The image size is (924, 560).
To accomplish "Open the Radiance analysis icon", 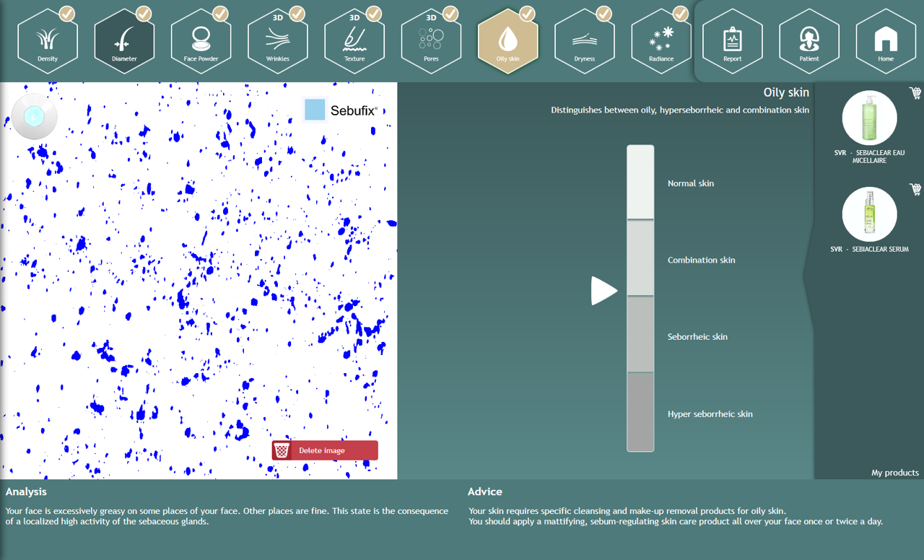I will [661, 41].
